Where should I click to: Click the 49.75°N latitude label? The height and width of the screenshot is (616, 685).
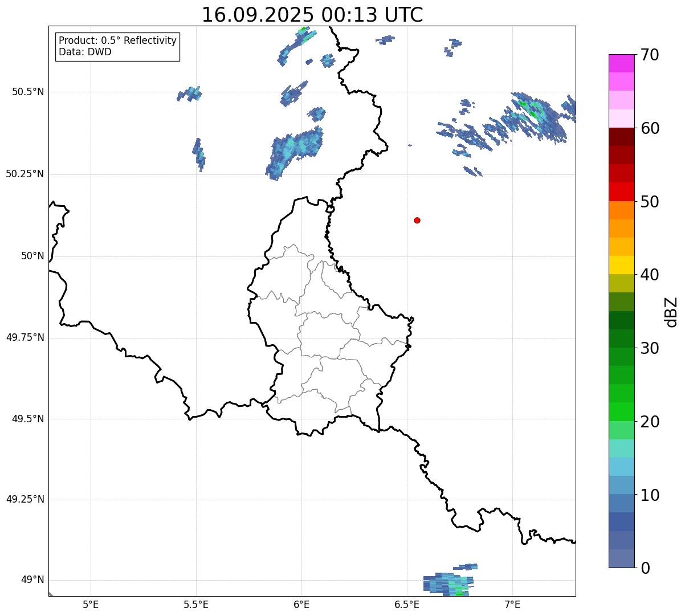[x=25, y=337]
